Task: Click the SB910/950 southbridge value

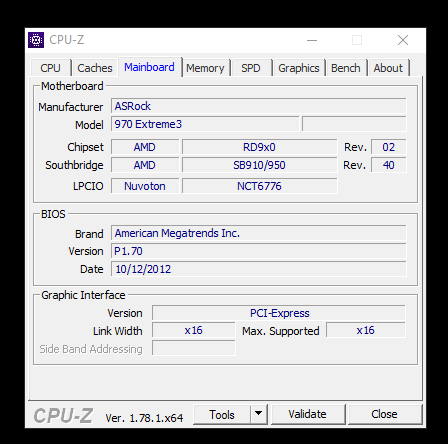Action: [259, 165]
